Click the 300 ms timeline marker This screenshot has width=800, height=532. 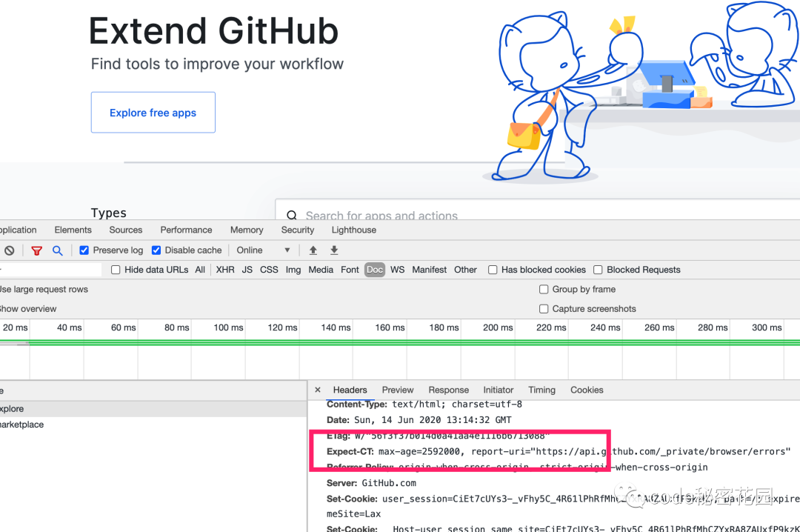767,327
